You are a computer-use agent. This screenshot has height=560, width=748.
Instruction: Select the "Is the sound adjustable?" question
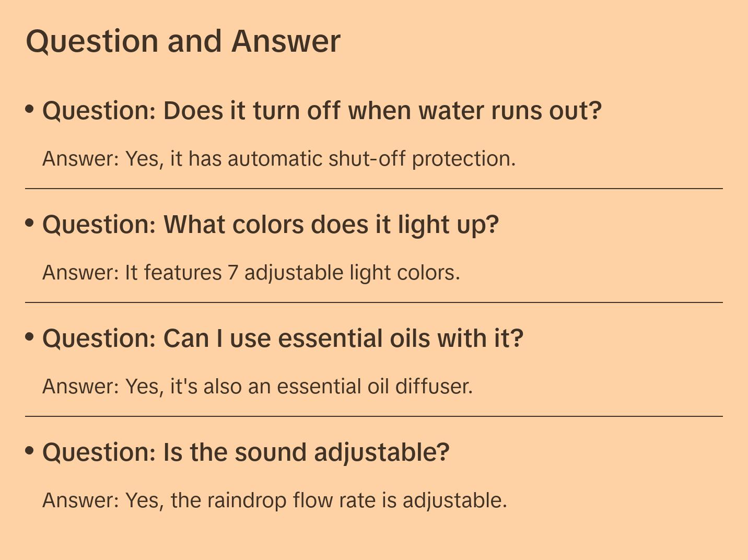[246, 452]
